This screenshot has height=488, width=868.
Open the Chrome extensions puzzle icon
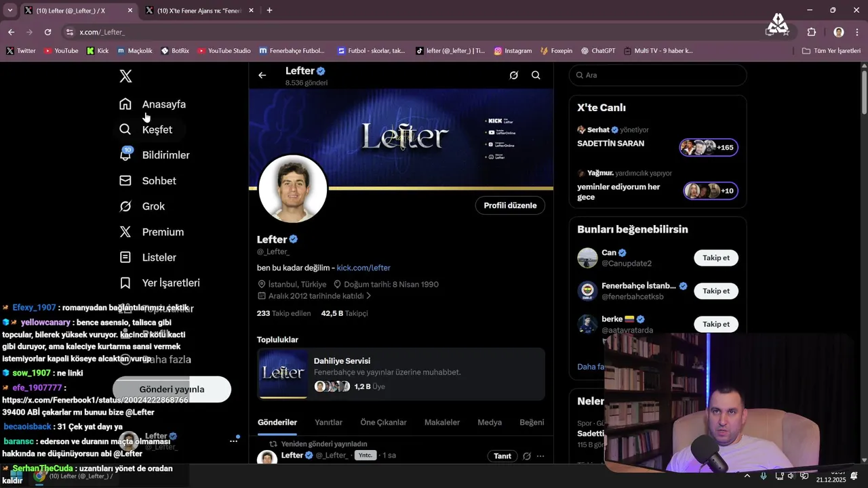coord(812,32)
